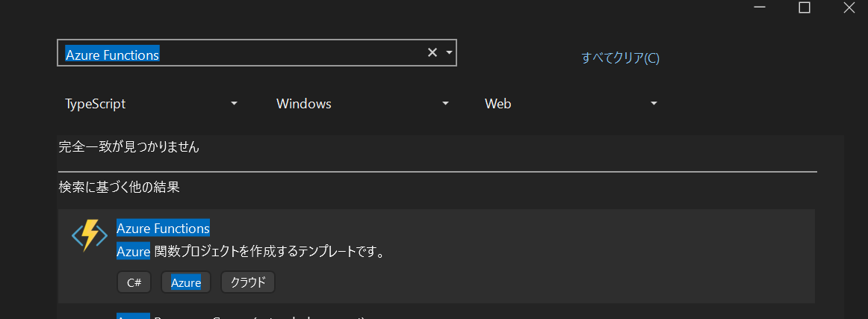Click the X icon to clear search text
868x319 pixels.
click(432, 52)
